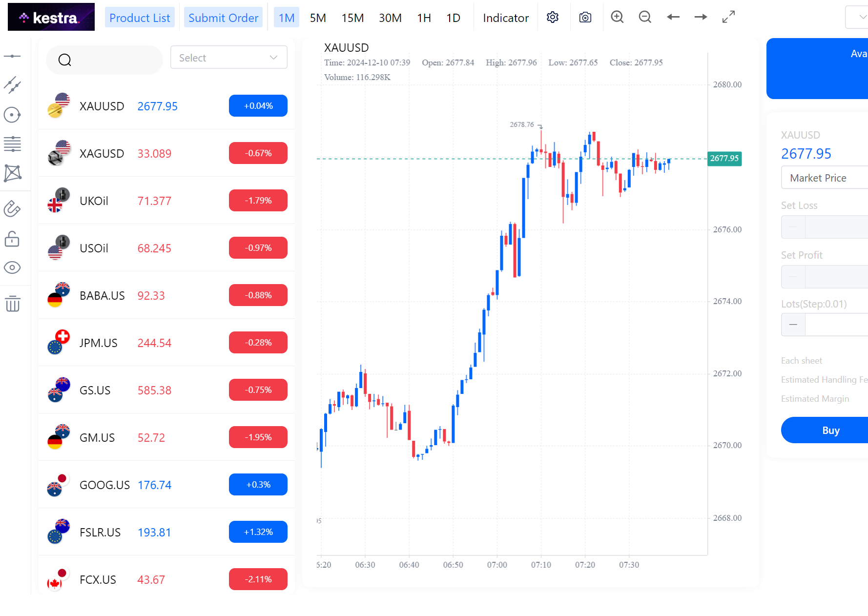This screenshot has height=616, width=868.
Task: Delete drawings with the trash icon
Action: click(x=13, y=304)
